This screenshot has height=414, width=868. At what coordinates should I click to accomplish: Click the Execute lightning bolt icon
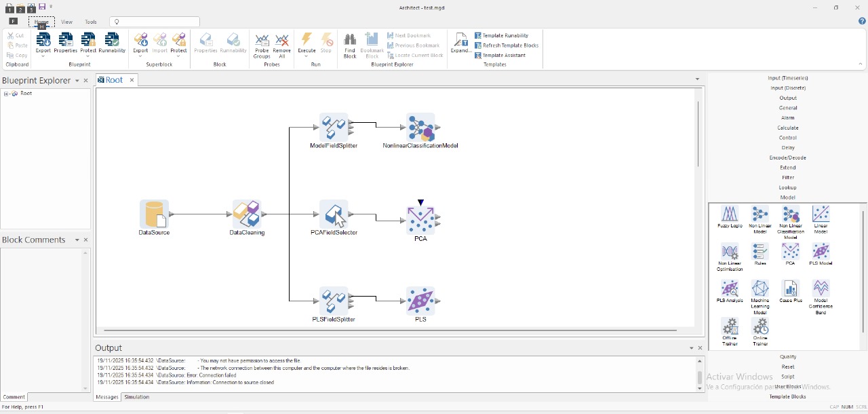coord(307,41)
